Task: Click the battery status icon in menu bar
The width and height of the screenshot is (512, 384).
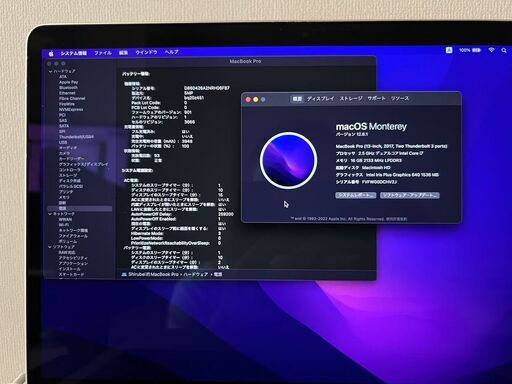Action: point(476,50)
